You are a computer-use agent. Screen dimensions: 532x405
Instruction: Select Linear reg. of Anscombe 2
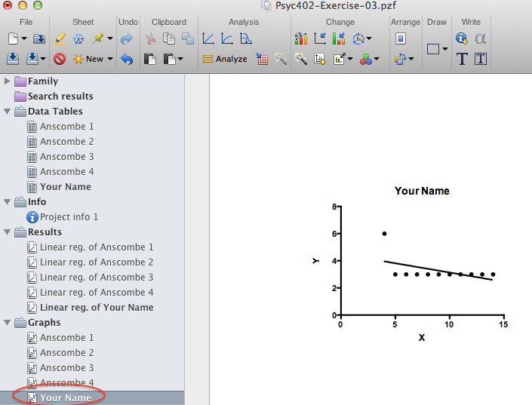96,262
